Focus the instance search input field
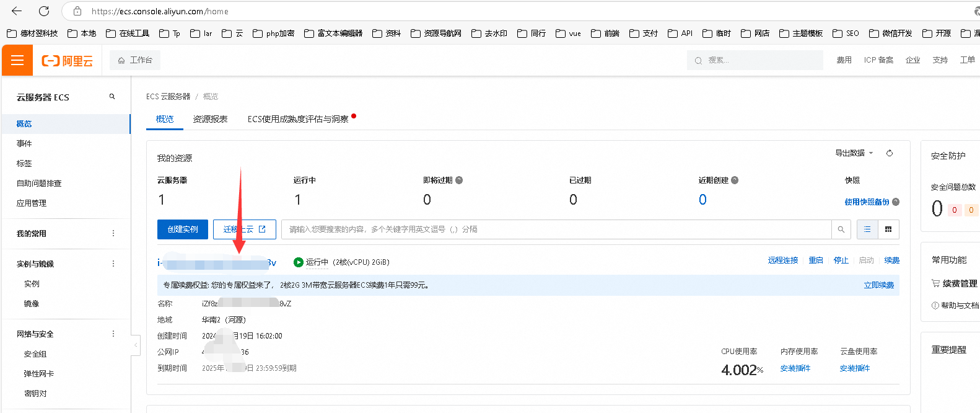 pyautogui.click(x=556, y=229)
